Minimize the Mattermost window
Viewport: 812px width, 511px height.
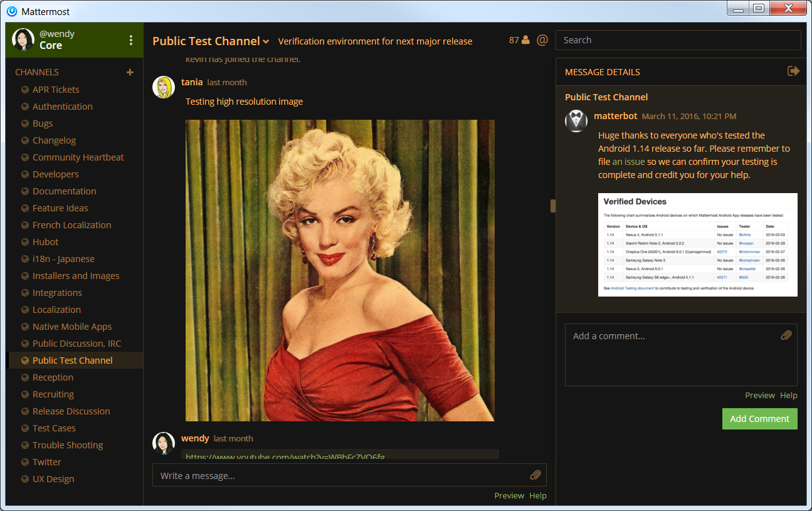click(x=739, y=8)
